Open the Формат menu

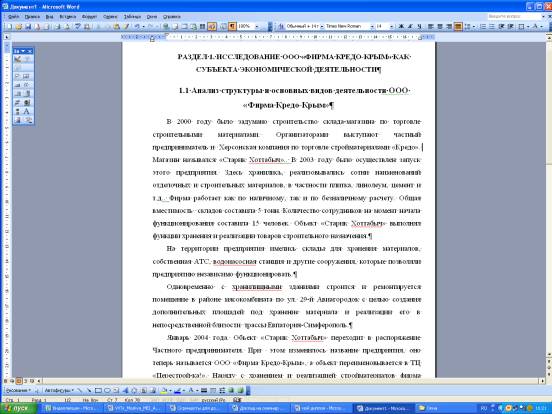coord(89,17)
